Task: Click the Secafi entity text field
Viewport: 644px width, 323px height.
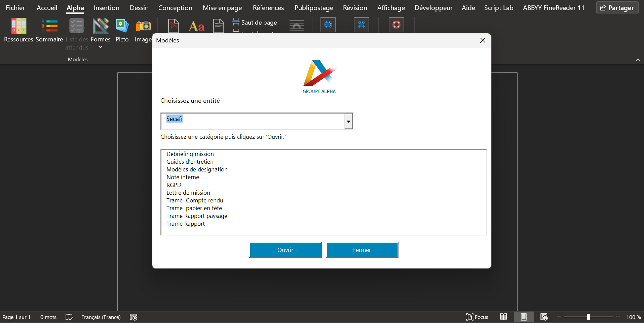Action: click(x=253, y=121)
